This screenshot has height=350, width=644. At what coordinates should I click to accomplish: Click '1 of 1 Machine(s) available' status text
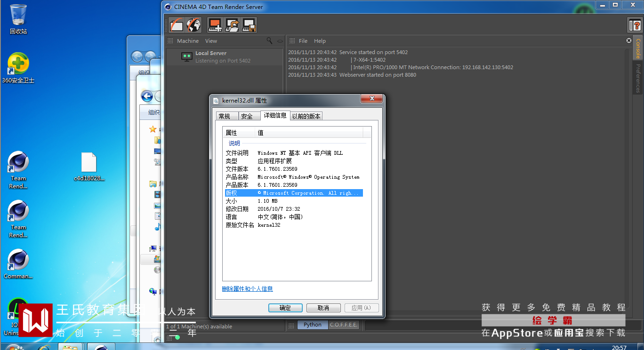pyautogui.click(x=199, y=326)
